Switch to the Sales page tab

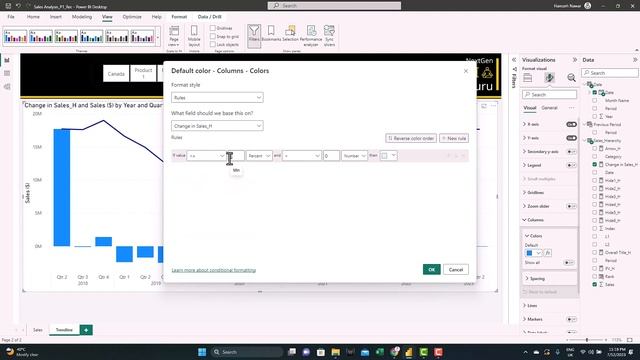coord(38,330)
